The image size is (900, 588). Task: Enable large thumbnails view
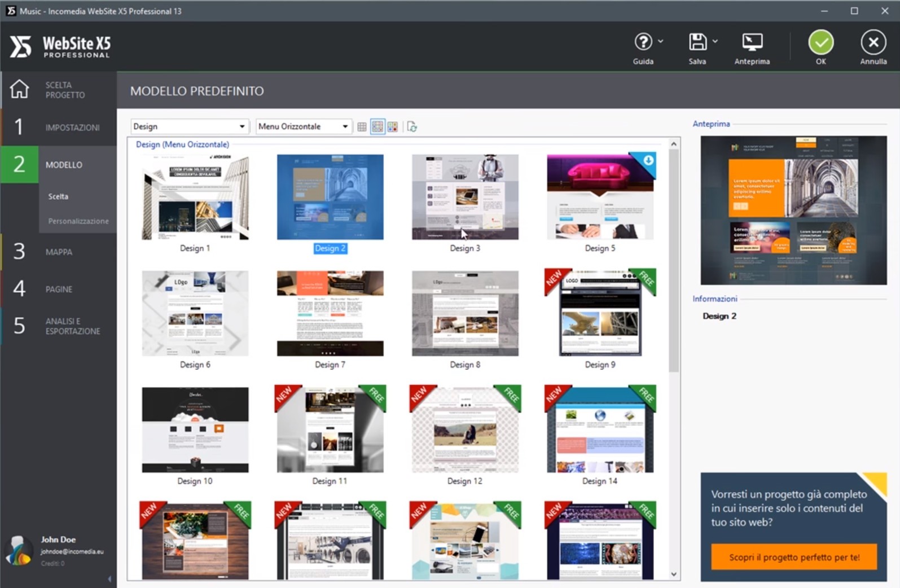(x=393, y=127)
